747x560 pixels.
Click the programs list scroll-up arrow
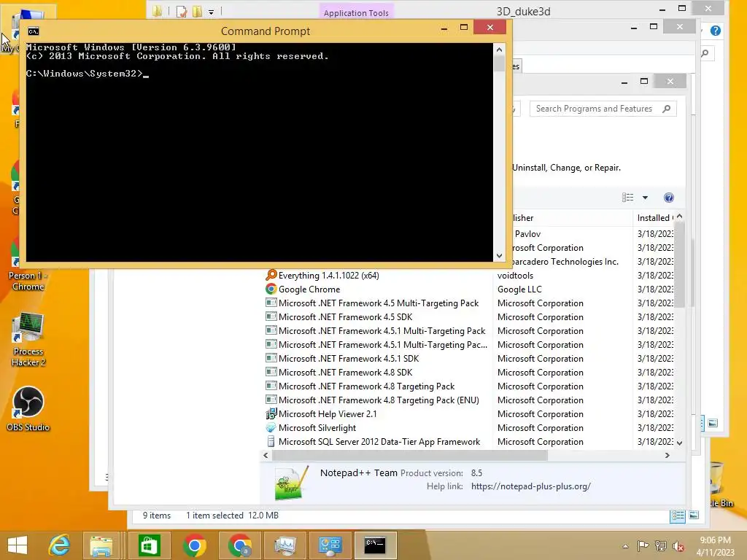coord(680,217)
